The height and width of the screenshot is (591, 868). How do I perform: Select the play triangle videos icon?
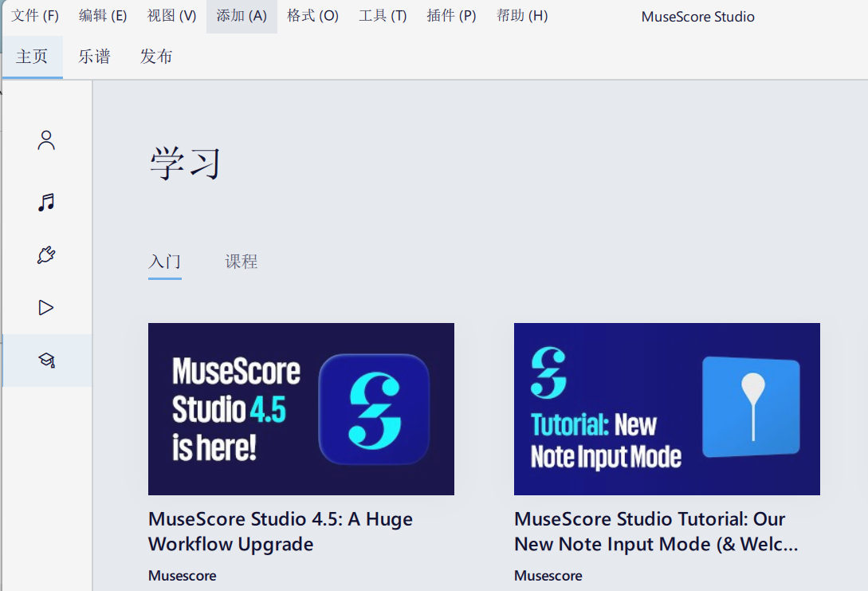point(46,307)
